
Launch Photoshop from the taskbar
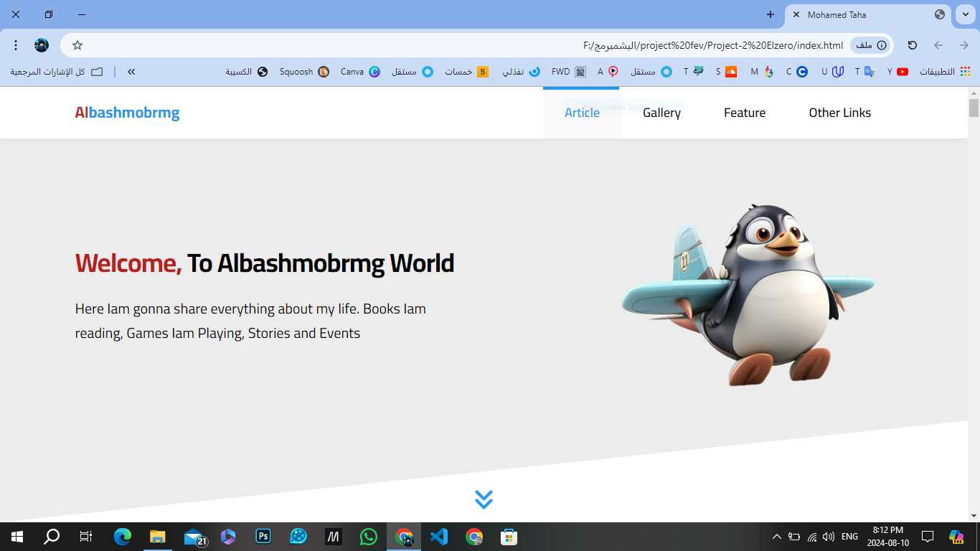[263, 537]
